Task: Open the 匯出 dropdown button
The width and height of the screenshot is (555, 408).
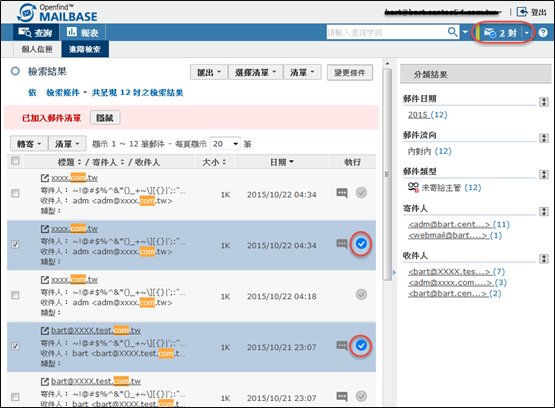Action: tap(208, 73)
